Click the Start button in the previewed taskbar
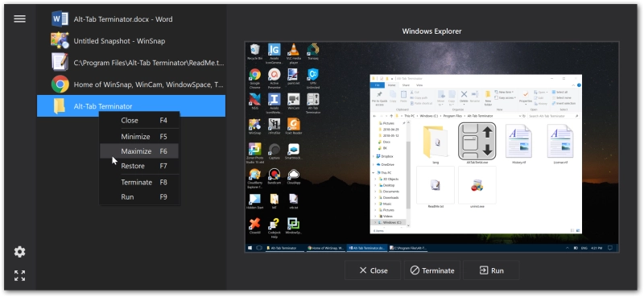 click(x=250, y=248)
